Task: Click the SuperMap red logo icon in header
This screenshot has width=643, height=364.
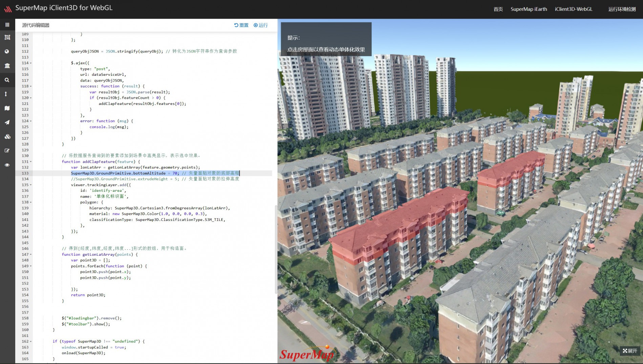Action: coord(8,9)
